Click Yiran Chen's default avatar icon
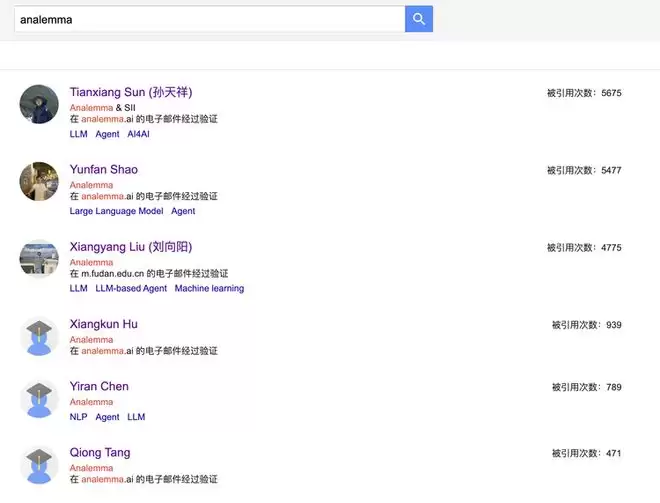This screenshot has height=503, width=660. click(x=39, y=399)
